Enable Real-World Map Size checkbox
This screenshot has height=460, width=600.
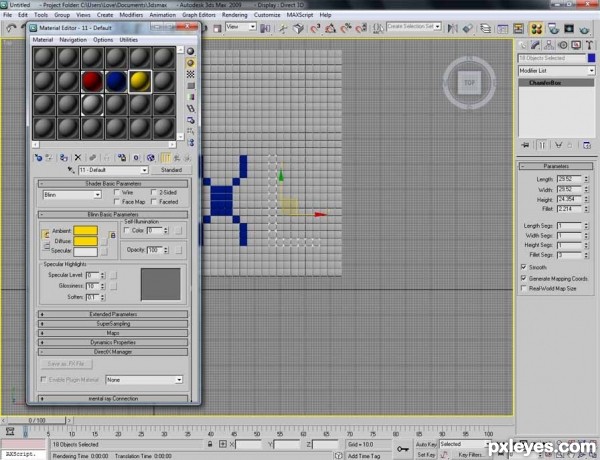tap(524, 289)
